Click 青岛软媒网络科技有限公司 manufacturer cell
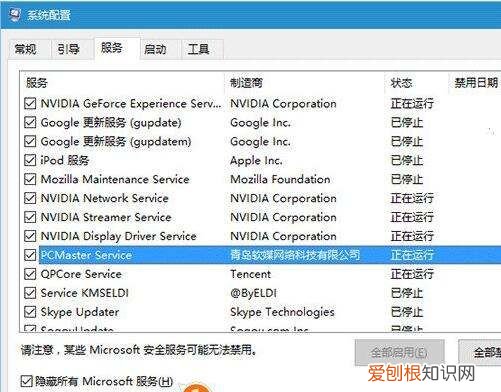 [x=295, y=255]
